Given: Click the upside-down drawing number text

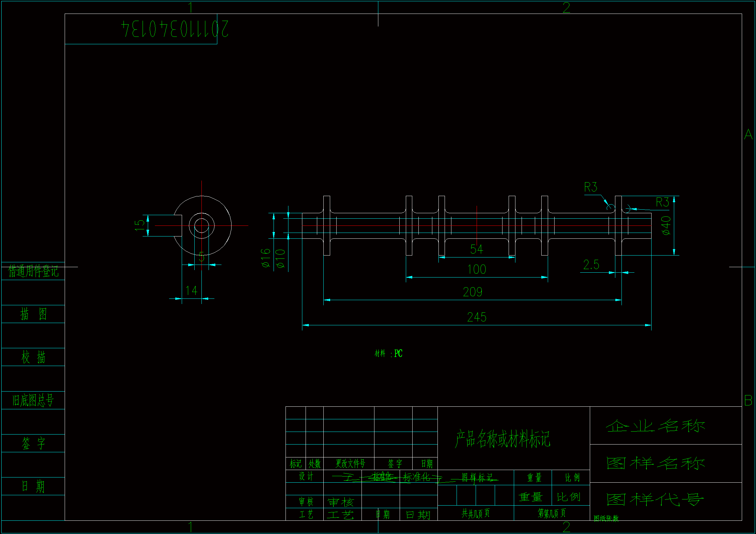Looking at the screenshot, I should coord(175,29).
